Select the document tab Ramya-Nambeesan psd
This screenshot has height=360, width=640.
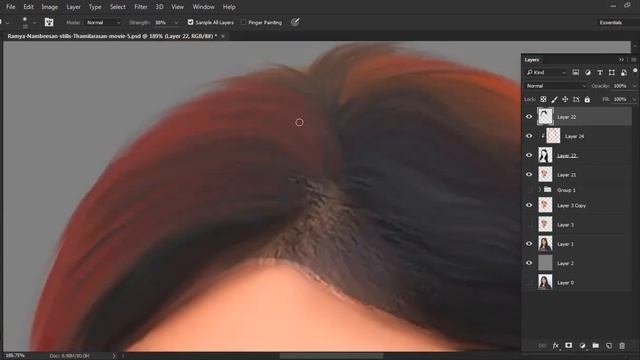pos(112,36)
